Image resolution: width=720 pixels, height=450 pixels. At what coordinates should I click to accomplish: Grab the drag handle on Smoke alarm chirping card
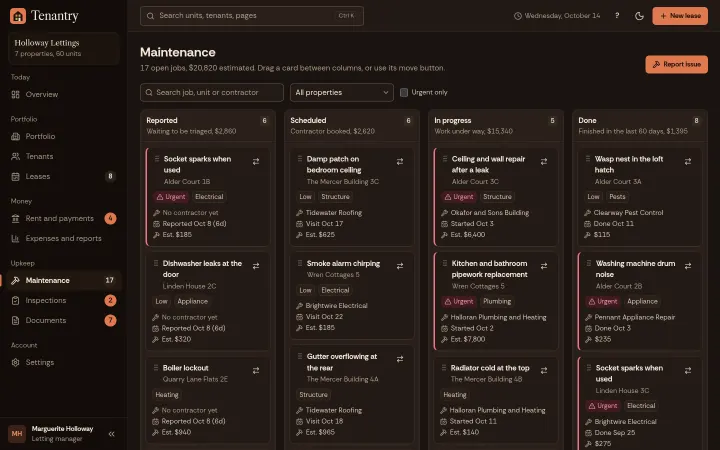[300, 263]
